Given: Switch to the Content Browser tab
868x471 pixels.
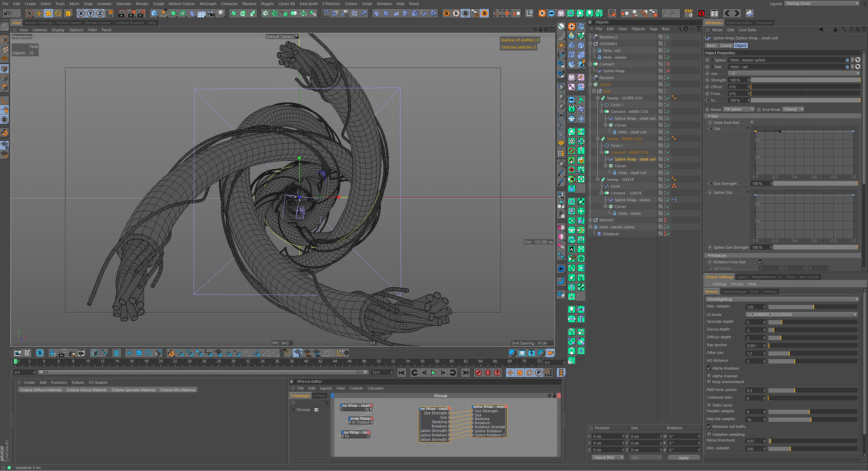Looking at the screenshot, I should click(129, 23).
